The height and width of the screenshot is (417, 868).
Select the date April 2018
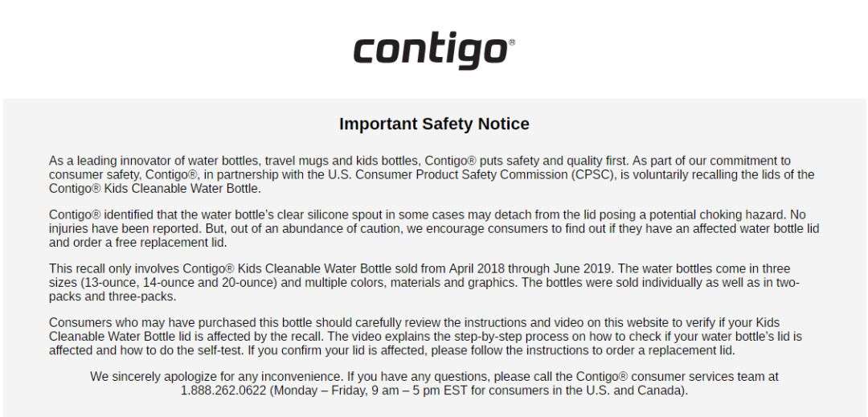(477, 269)
